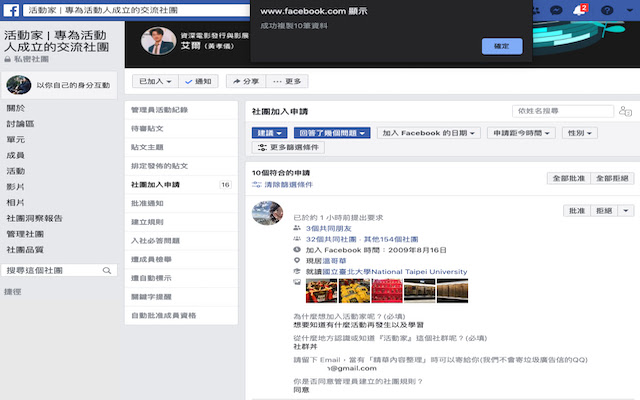Screen dimensions: 640x400
Task: Open the 申請距今時間 filter dropdown
Action: click(521, 133)
